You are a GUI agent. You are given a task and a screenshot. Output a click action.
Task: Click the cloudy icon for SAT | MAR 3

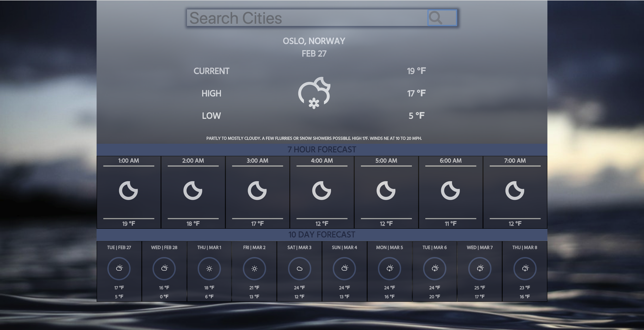[299, 268]
